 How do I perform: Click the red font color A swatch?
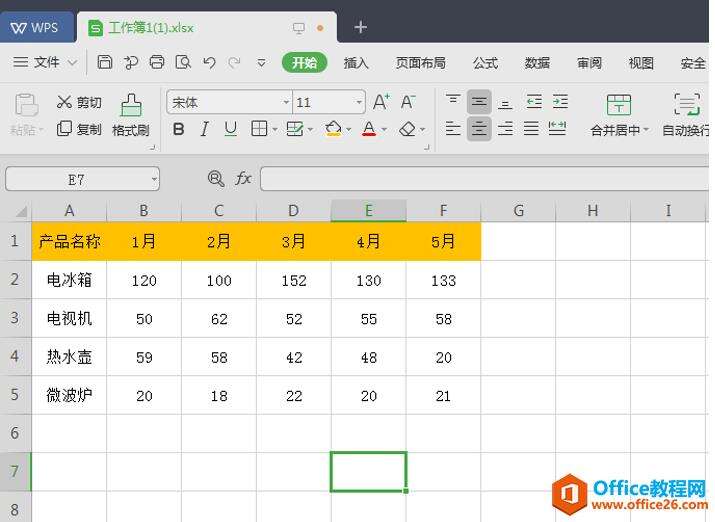point(369,129)
